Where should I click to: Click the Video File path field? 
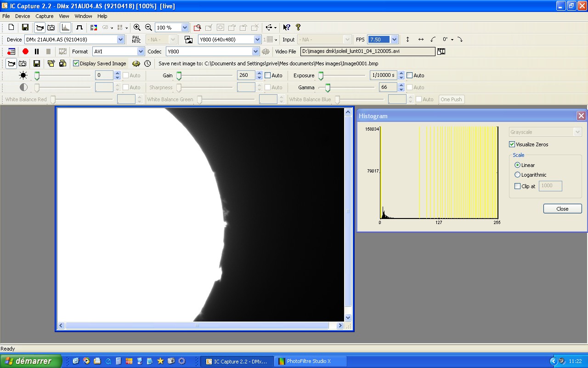click(367, 52)
